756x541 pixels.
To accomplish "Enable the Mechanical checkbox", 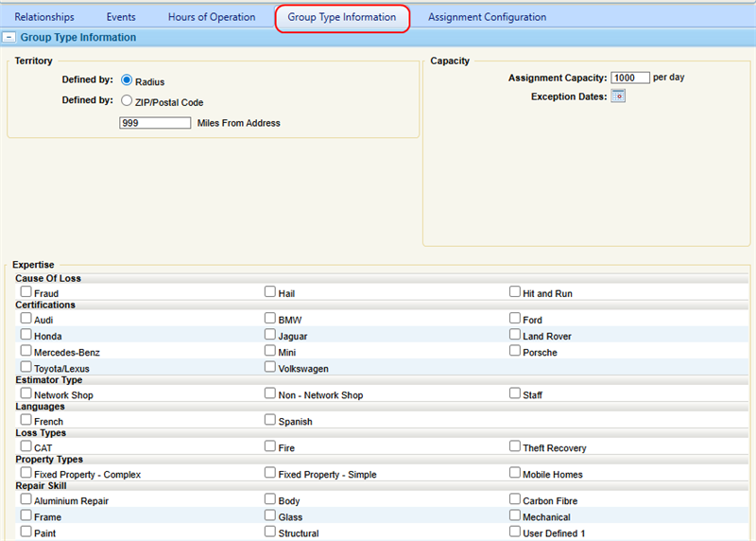I will coord(515,515).
